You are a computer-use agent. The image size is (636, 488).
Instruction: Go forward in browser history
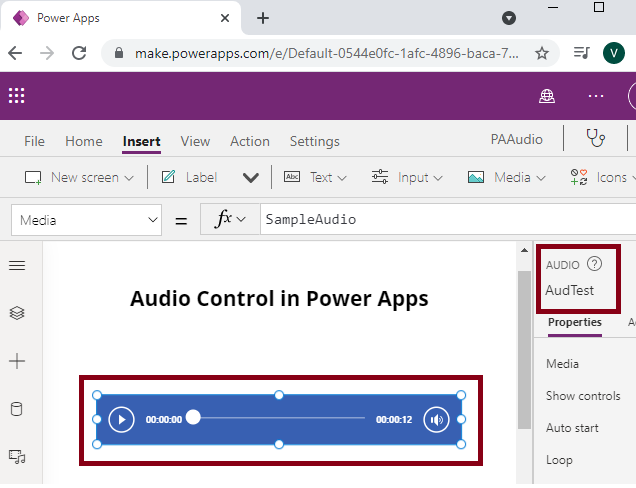point(47,53)
